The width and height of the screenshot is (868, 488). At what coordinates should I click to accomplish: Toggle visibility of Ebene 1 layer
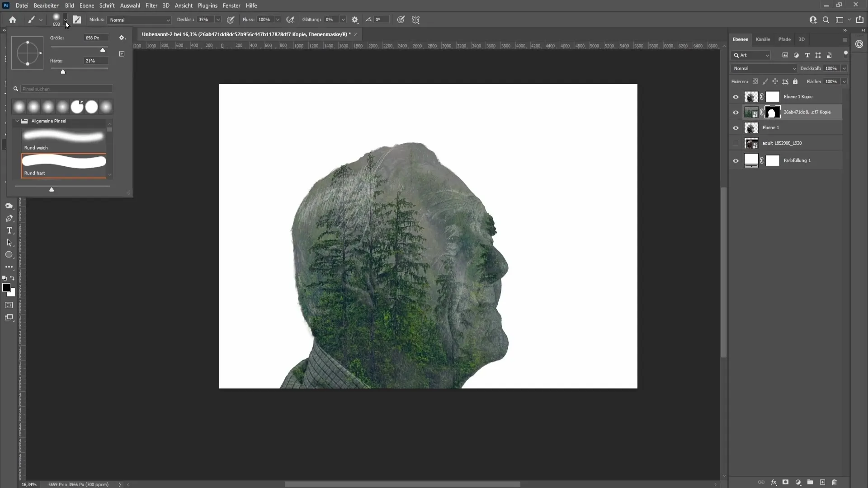click(x=736, y=127)
